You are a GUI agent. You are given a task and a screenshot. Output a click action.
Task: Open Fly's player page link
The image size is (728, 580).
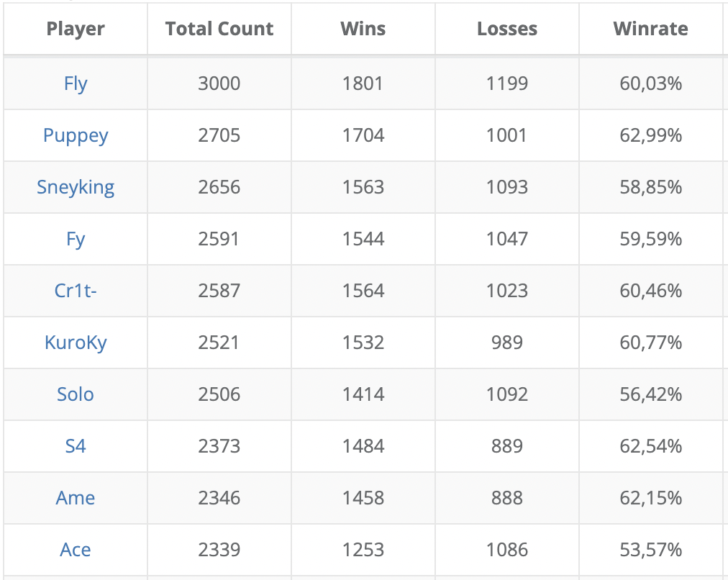pyautogui.click(x=76, y=83)
